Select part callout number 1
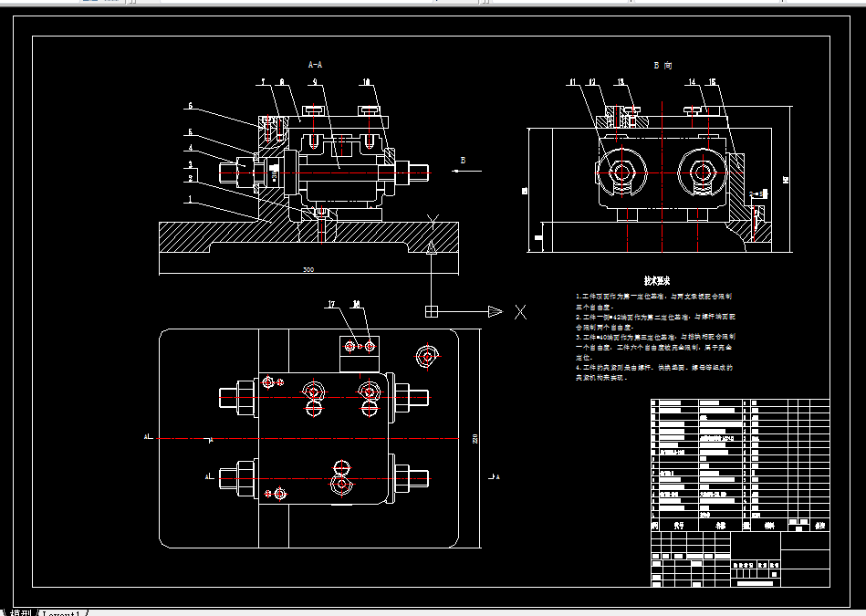The width and height of the screenshot is (866, 616). pyautogui.click(x=191, y=199)
